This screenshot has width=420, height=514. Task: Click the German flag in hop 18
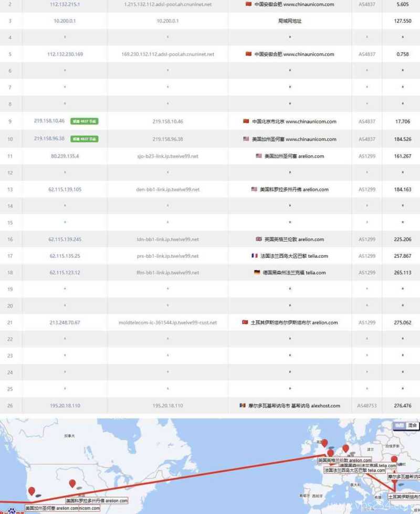point(257,273)
